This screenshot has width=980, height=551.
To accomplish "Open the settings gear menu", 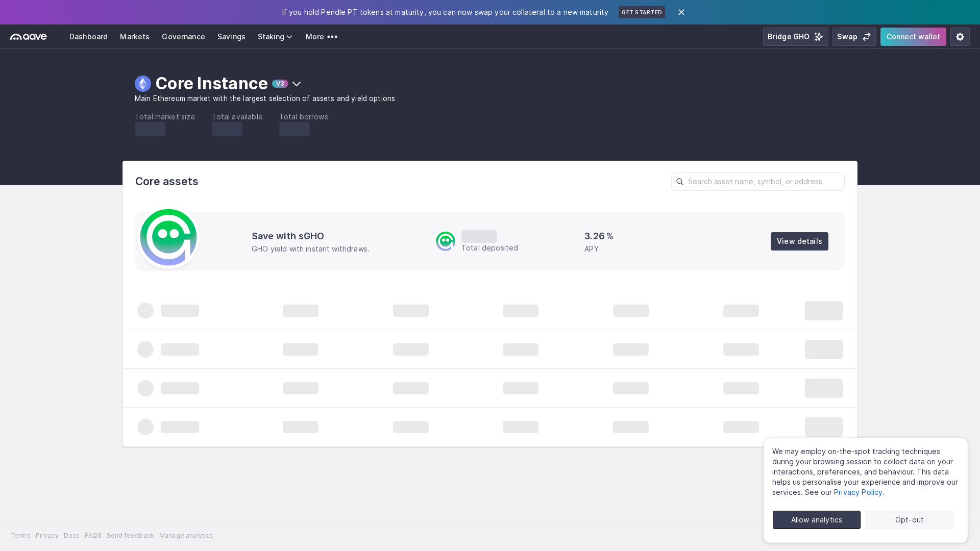I will (960, 37).
